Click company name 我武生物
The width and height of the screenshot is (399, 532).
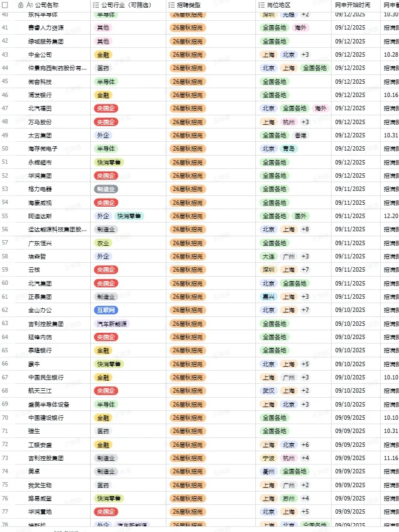(40, 485)
